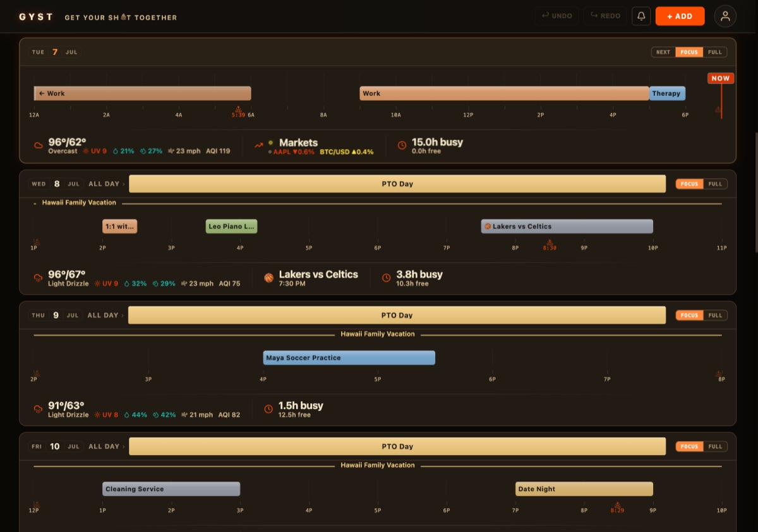Click the GYST logo
Screen dimensions: 758x532
pyautogui.click(x=36, y=17)
